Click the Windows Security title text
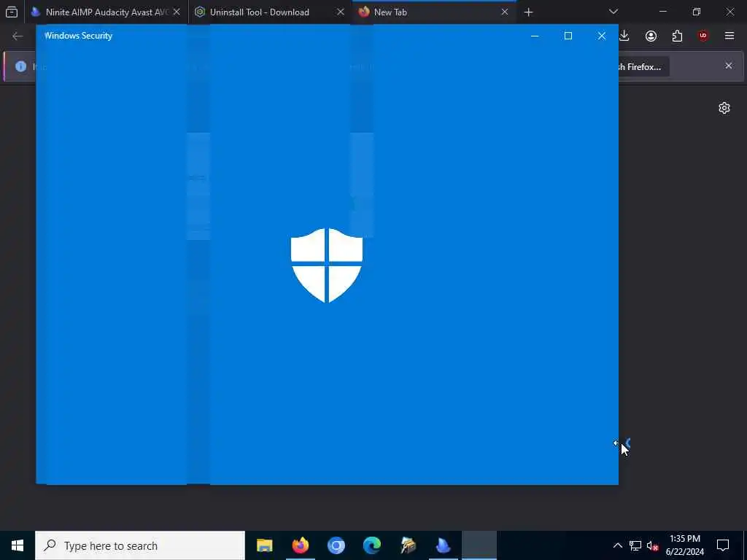 pyautogui.click(x=79, y=36)
